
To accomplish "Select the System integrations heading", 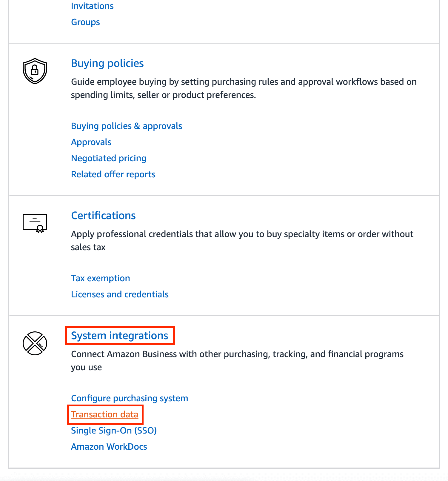I will [119, 335].
